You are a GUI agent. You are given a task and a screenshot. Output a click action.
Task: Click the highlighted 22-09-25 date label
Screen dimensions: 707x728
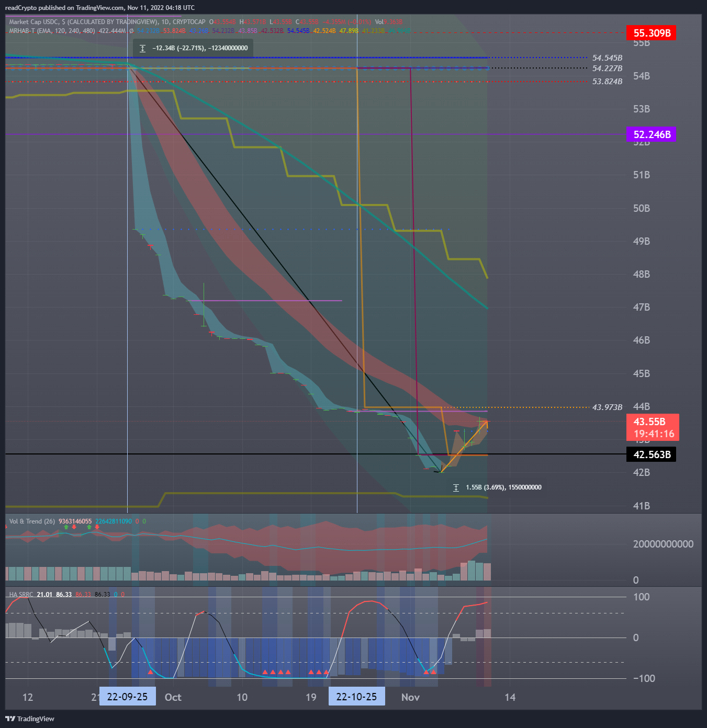(x=127, y=697)
